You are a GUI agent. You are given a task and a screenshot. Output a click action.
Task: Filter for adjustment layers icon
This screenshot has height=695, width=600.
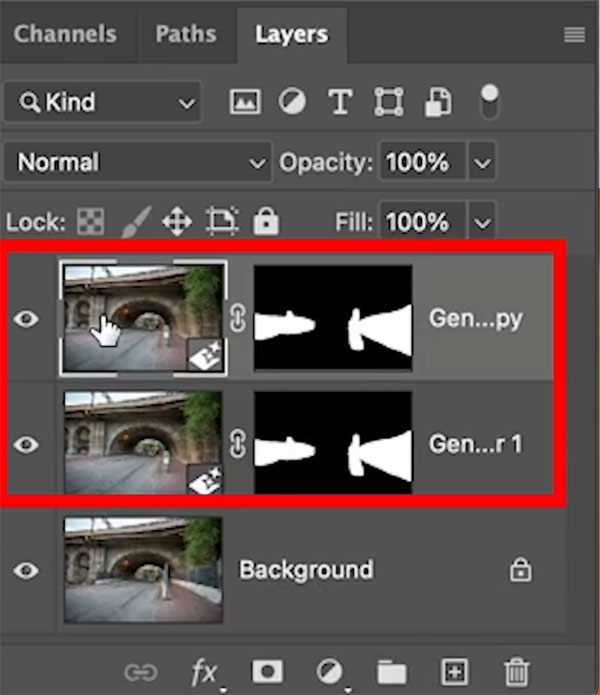point(292,102)
